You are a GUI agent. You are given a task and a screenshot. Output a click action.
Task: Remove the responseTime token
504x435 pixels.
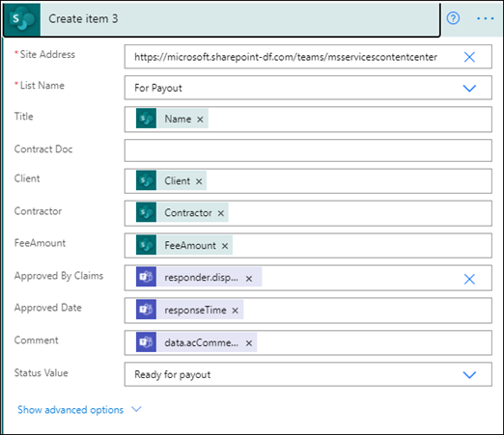click(x=236, y=311)
